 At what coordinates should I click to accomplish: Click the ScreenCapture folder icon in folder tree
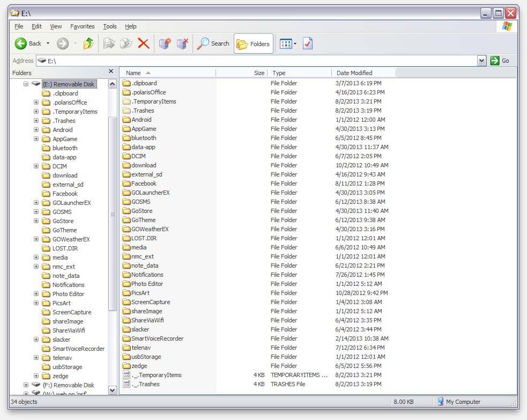coord(46,312)
